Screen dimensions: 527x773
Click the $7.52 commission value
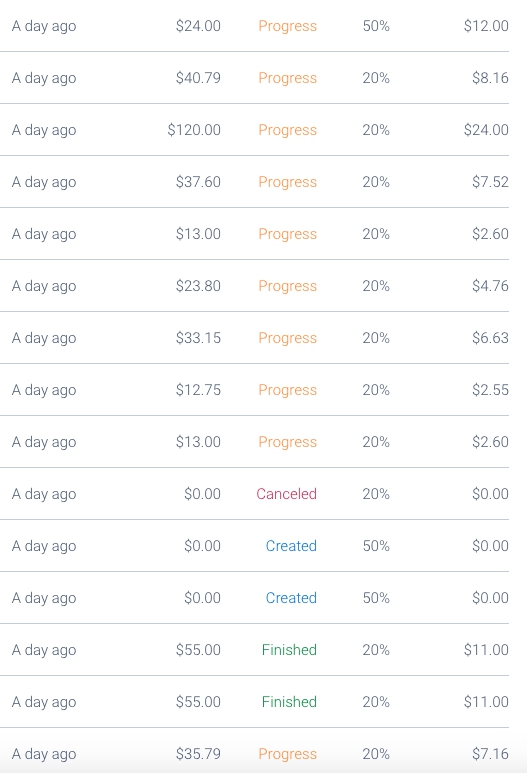[490, 182]
